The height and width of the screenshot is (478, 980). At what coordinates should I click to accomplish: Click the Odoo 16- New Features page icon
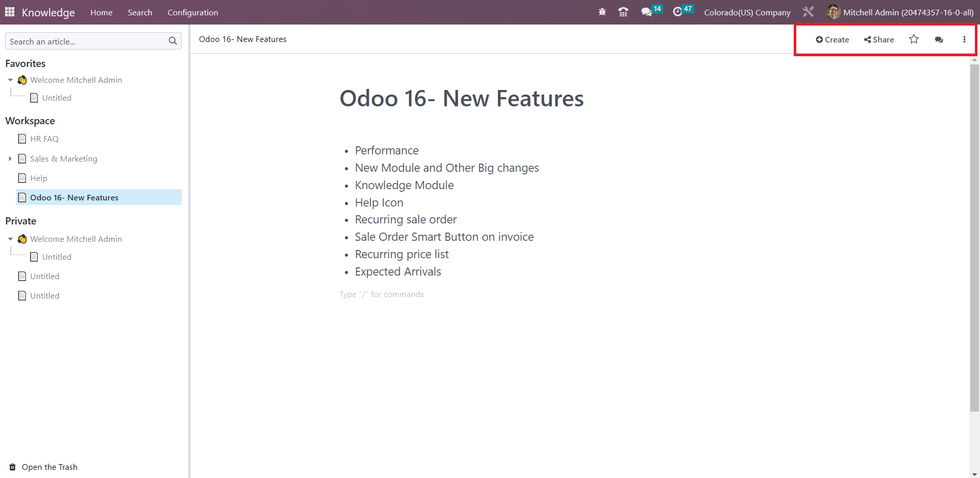(x=22, y=197)
